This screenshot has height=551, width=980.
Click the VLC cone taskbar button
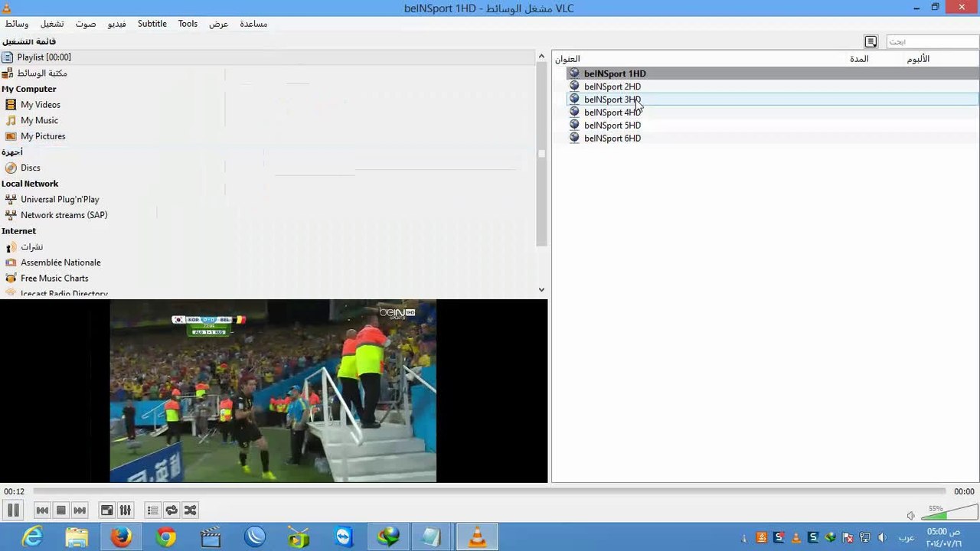tap(477, 537)
